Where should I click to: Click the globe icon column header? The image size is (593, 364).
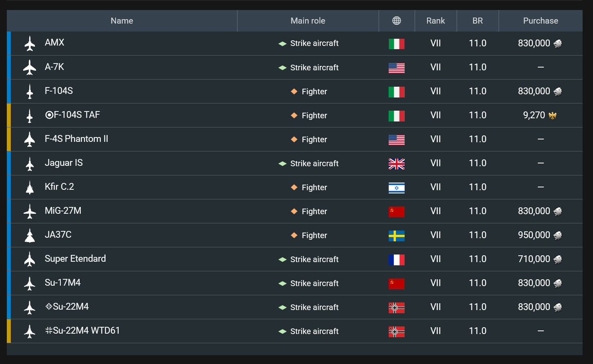396,21
